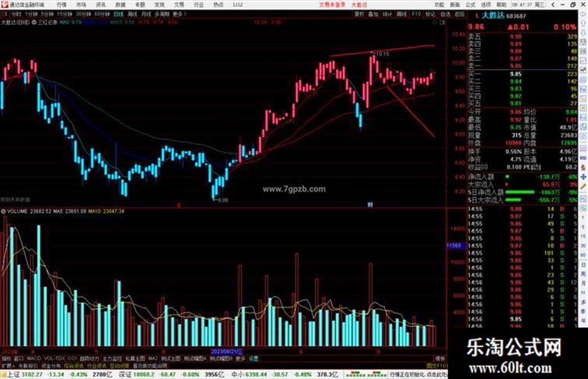
Task: Switch chart to 60分钟 period
Action: point(102,14)
